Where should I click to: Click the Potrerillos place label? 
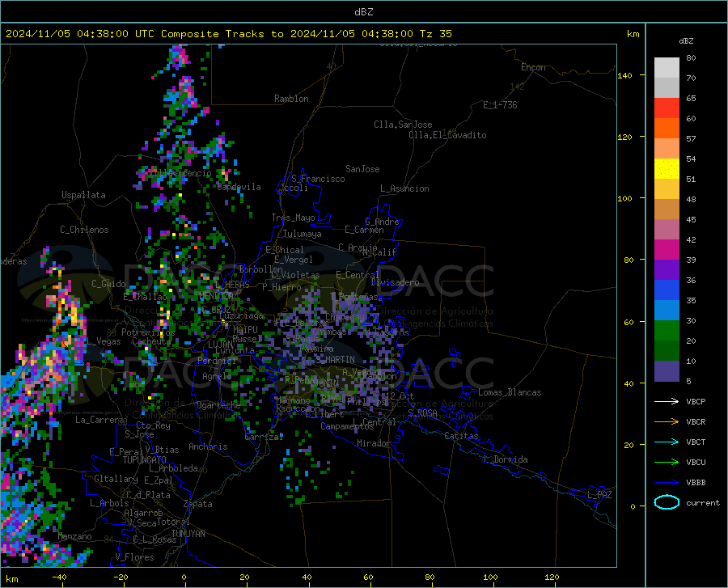pyautogui.click(x=148, y=332)
